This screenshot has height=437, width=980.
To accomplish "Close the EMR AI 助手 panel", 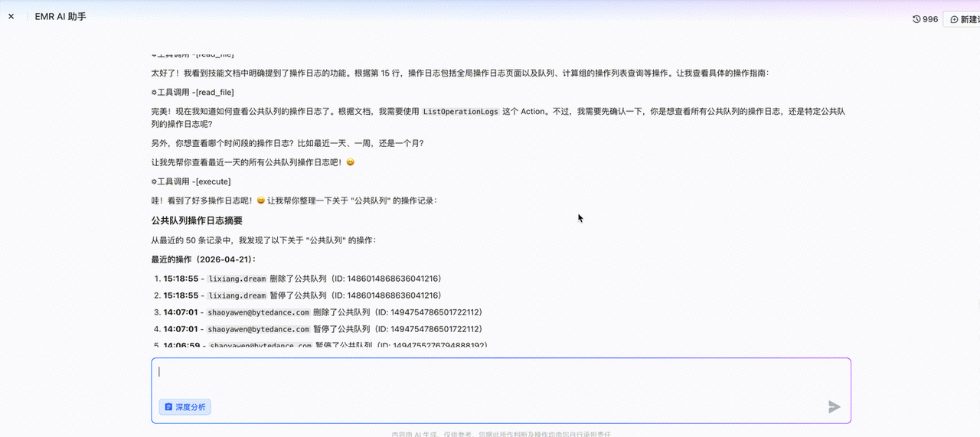I will pyautogui.click(x=11, y=16).
